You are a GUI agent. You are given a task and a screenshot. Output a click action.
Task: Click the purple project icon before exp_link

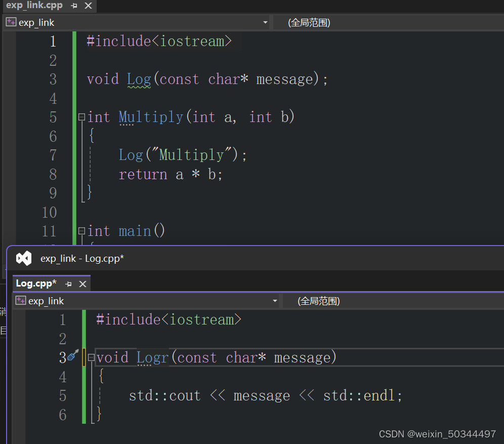click(11, 22)
